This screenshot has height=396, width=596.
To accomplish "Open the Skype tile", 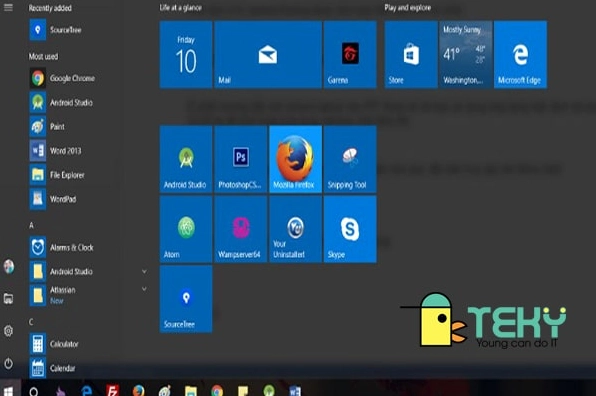I will [350, 229].
